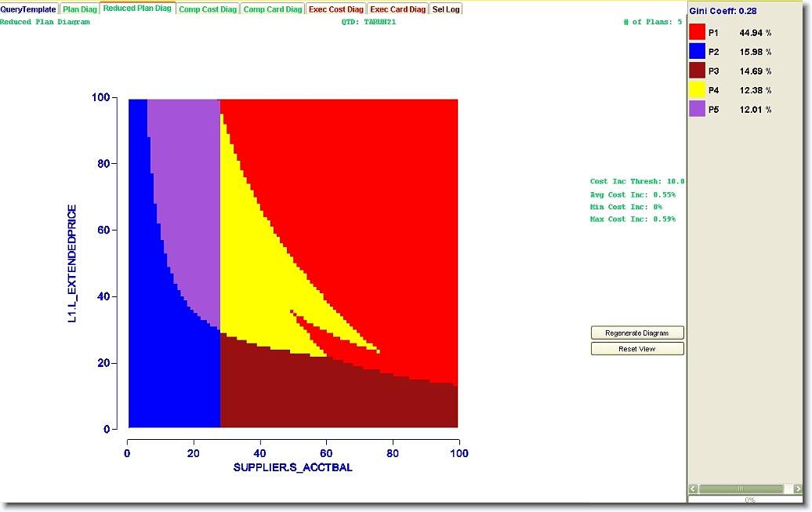Screen dimensions: 812x512
Task: Choose the purple P5 legend swatch
Action: 697,110
